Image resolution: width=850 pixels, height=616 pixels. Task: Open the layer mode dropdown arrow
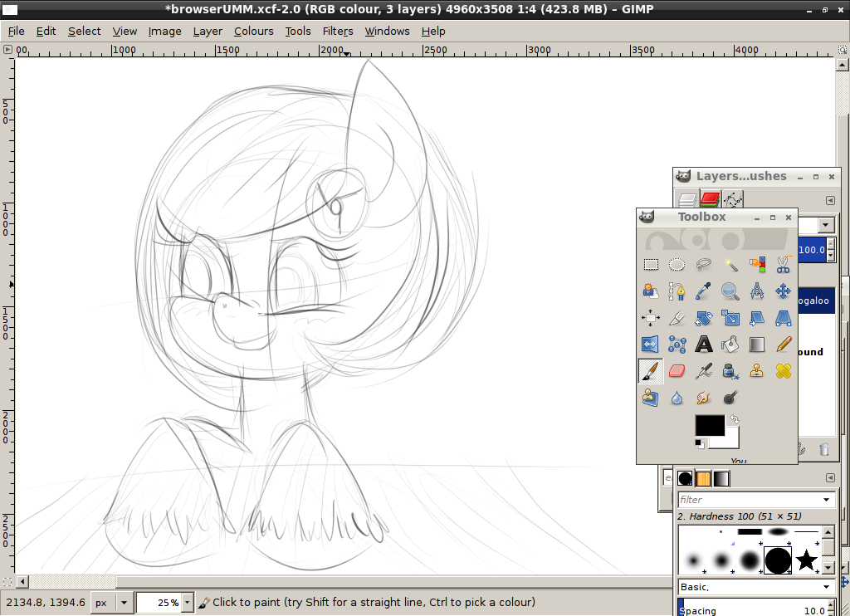[x=826, y=224]
